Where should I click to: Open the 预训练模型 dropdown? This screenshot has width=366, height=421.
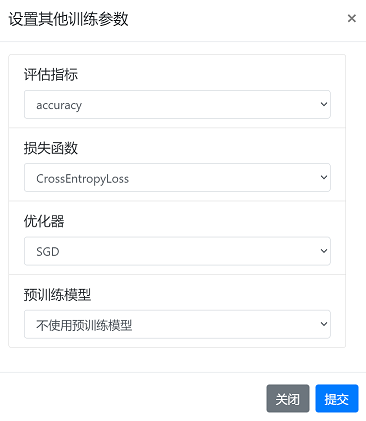pyautogui.click(x=177, y=324)
